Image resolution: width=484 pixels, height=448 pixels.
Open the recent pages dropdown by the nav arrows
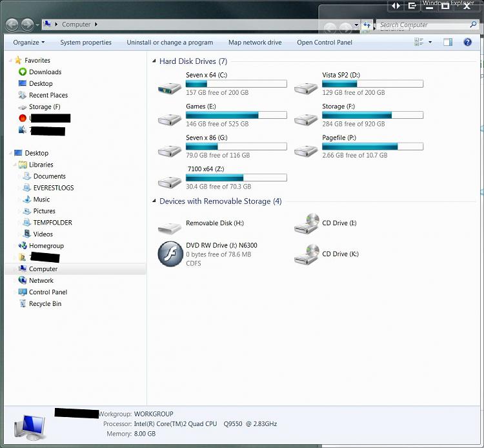coord(37,25)
